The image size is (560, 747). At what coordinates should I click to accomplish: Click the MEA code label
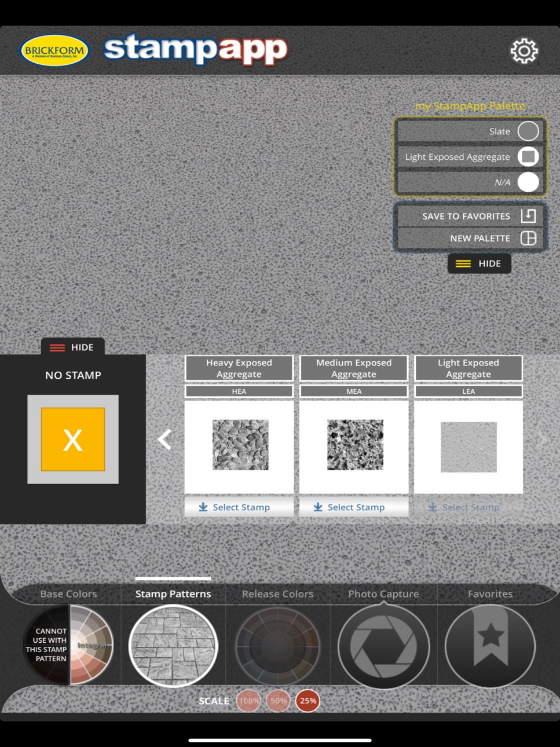point(354,391)
